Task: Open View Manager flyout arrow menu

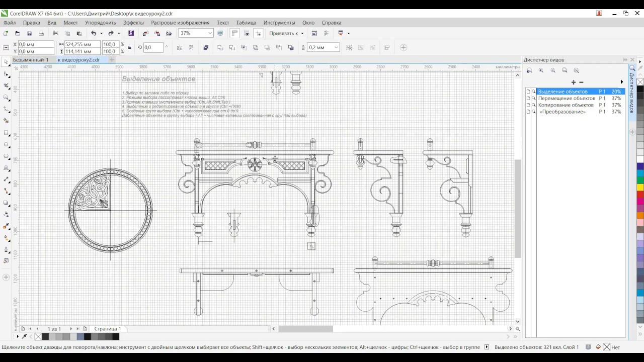Action: [x=622, y=82]
